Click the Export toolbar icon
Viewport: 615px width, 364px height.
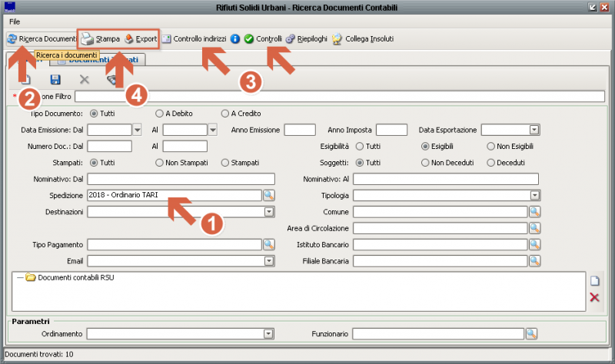[x=129, y=38]
